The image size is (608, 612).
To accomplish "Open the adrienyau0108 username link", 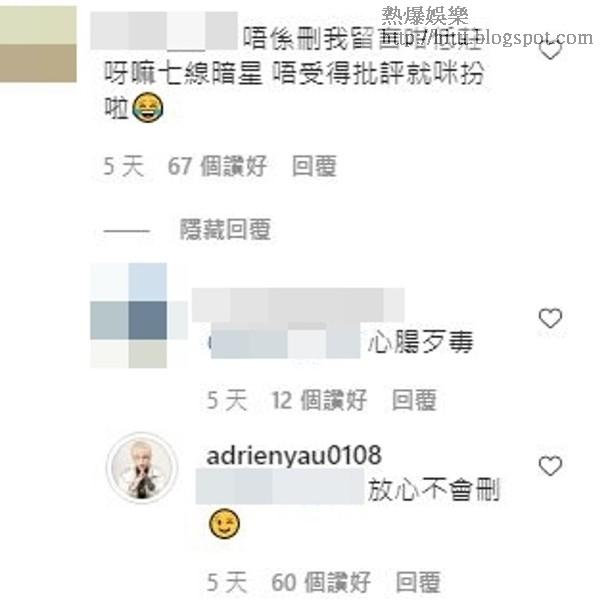I will point(294,455).
